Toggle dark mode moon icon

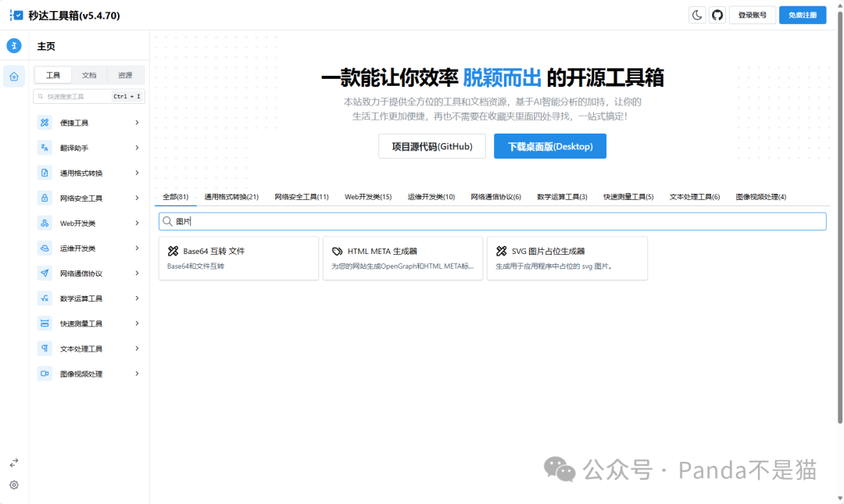click(697, 15)
